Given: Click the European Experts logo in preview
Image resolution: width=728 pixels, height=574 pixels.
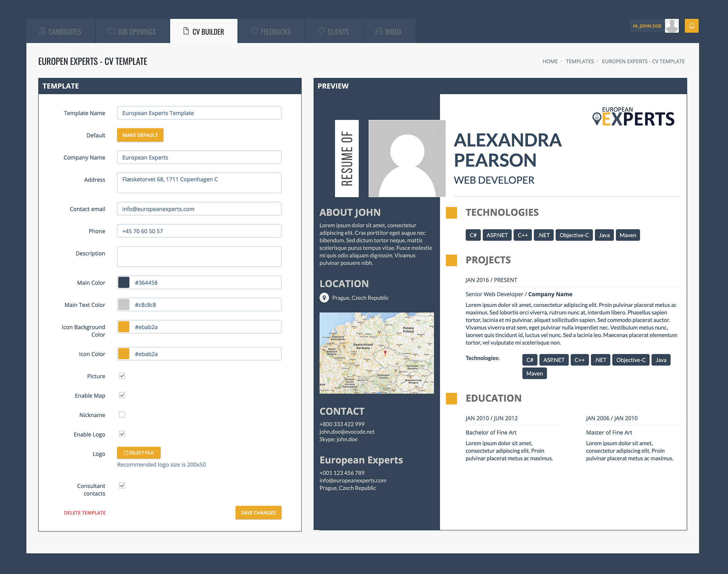Looking at the screenshot, I should 633,117.
